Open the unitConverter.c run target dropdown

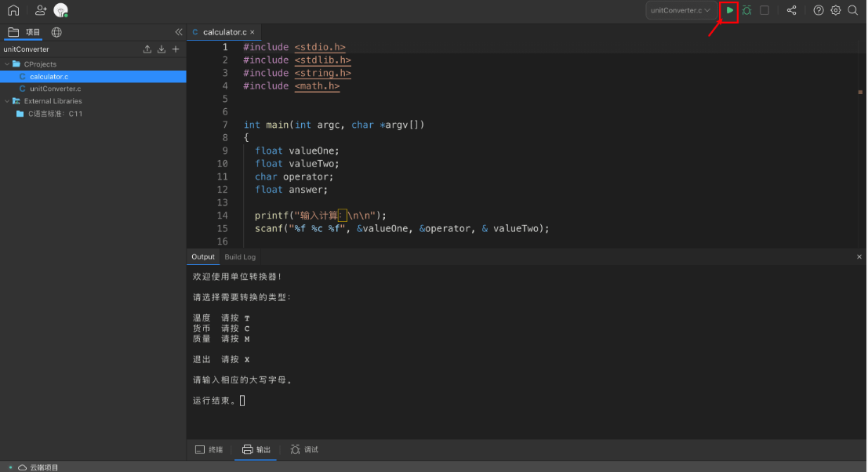[x=681, y=10]
